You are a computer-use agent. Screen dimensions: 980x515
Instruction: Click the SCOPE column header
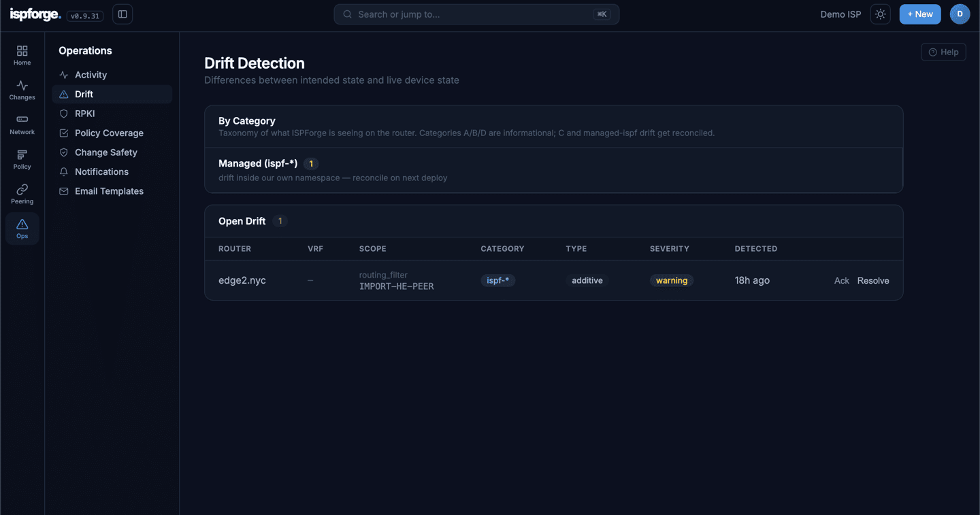(x=373, y=249)
